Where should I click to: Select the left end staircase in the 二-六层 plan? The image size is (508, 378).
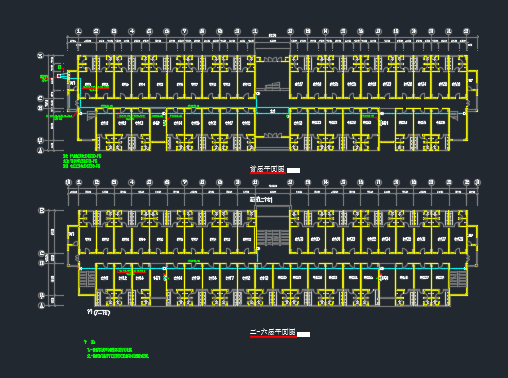pos(87,279)
